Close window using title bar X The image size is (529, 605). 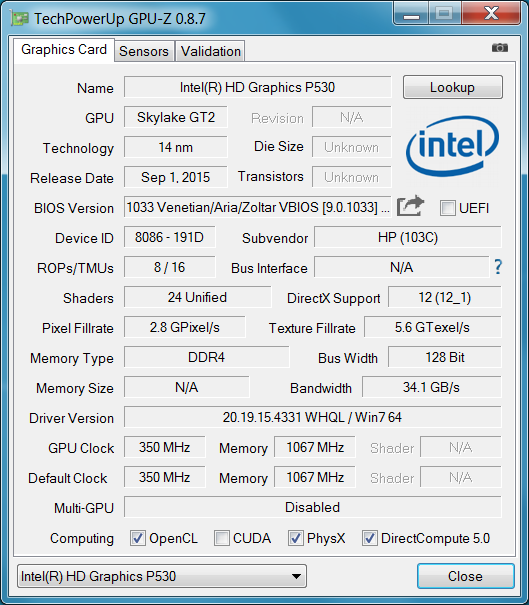pyautogui.click(x=491, y=14)
